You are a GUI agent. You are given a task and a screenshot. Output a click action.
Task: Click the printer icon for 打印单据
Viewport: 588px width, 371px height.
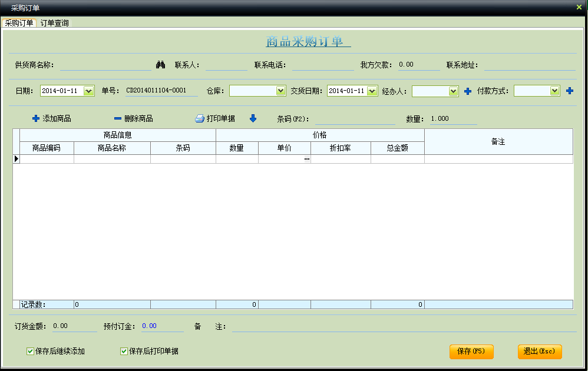[200, 119]
